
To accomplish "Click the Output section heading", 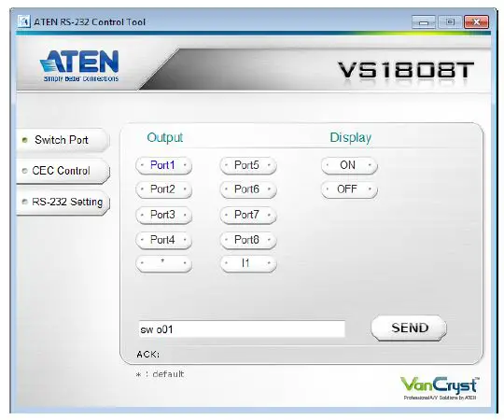I will click(165, 137).
